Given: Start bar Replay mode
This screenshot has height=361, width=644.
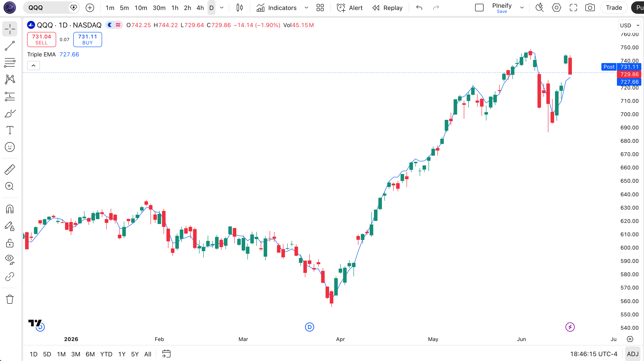Looking at the screenshot, I should (387, 8).
